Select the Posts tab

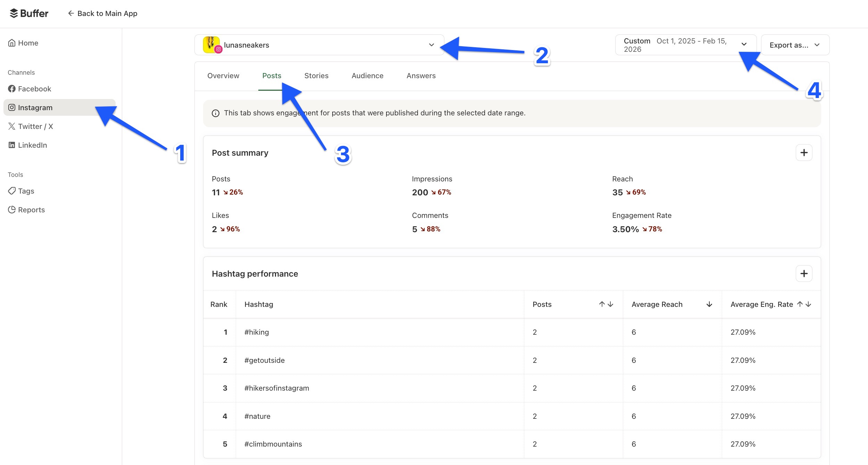pyautogui.click(x=272, y=75)
